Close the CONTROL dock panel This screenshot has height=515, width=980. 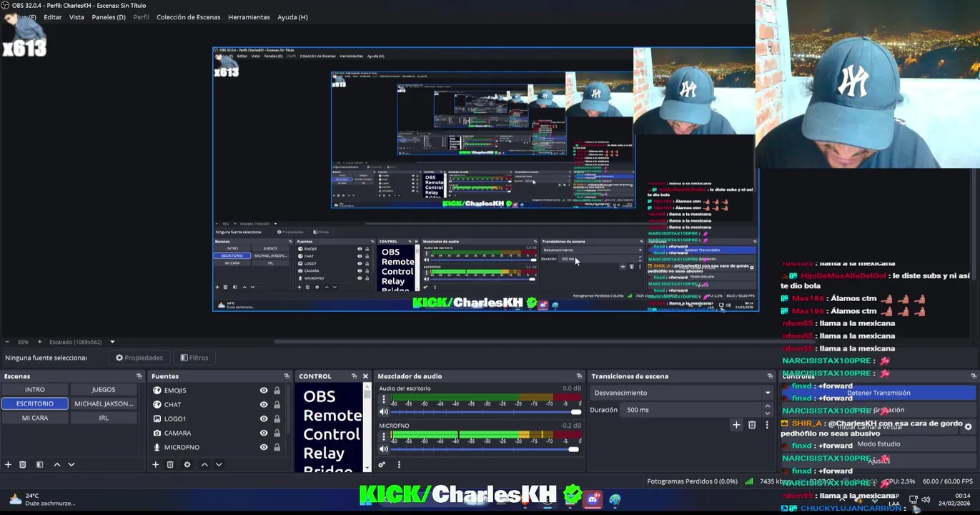tap(365, 376)
